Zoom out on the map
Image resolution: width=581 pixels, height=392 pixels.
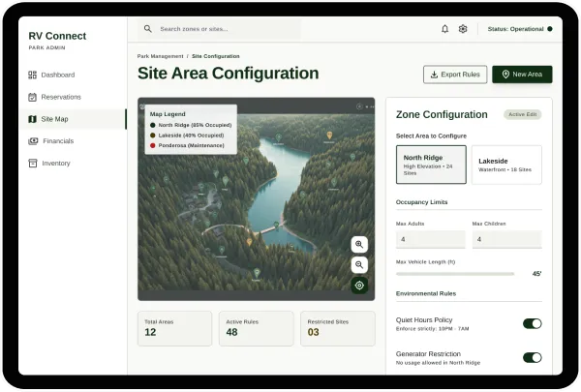click(359, 264)
